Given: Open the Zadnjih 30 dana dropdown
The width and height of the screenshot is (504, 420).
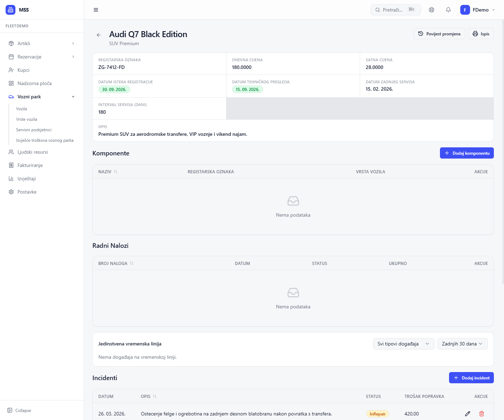Looking at the screenshot, I should (x=462, y=344).
